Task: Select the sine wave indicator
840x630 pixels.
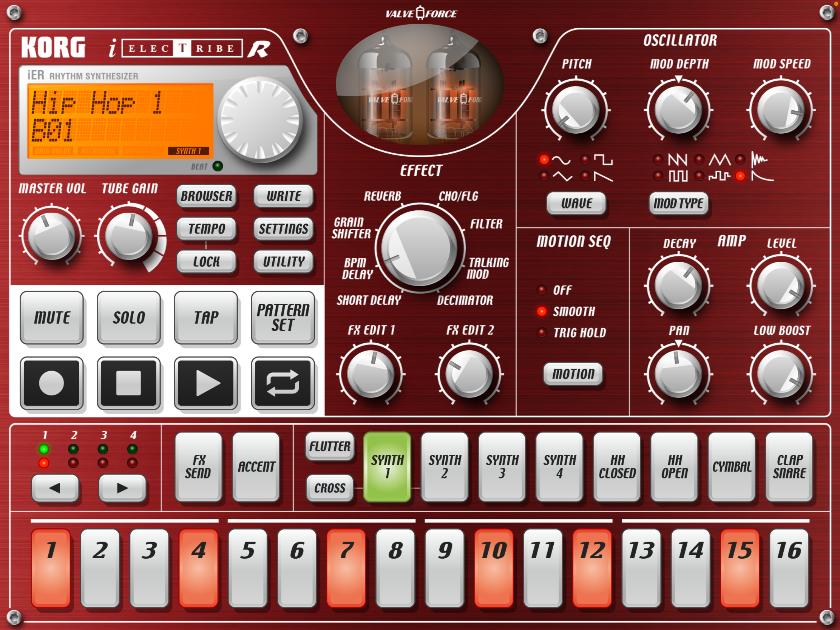Action: (x=544, y=159)
